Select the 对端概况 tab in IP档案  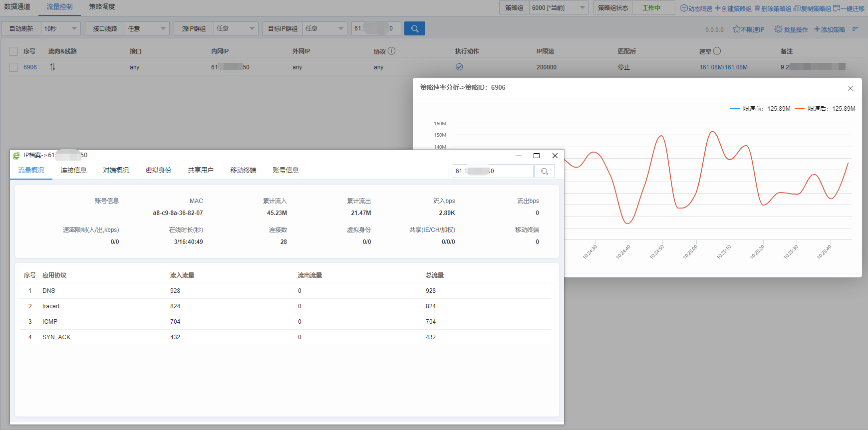pos(116,170)
